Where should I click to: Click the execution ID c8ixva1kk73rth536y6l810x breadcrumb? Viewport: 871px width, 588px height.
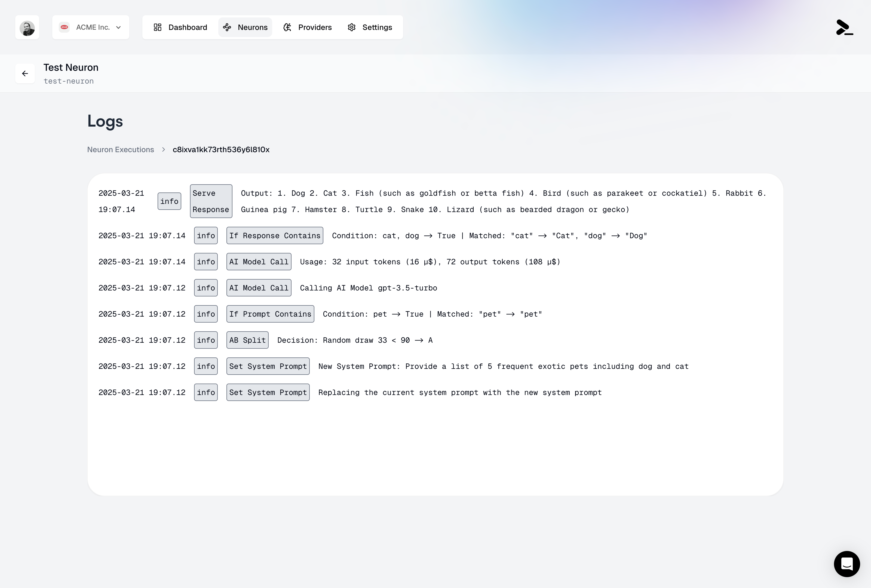click(221, 149)
